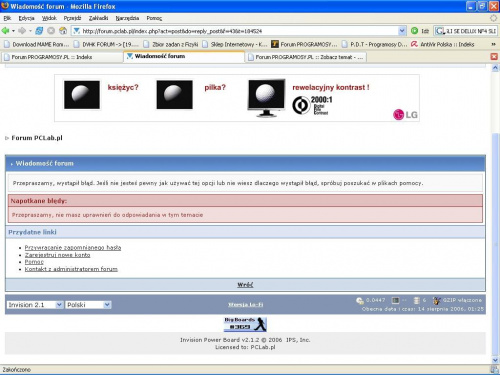
Task: Open AntiVir Polska Indeks bookmark
Action: click(443, 44)
